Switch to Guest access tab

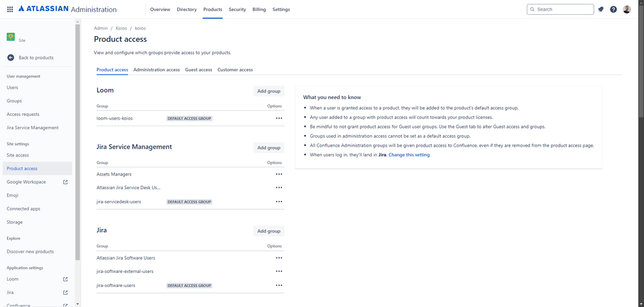pyautogui.click(x=199, y=70)
